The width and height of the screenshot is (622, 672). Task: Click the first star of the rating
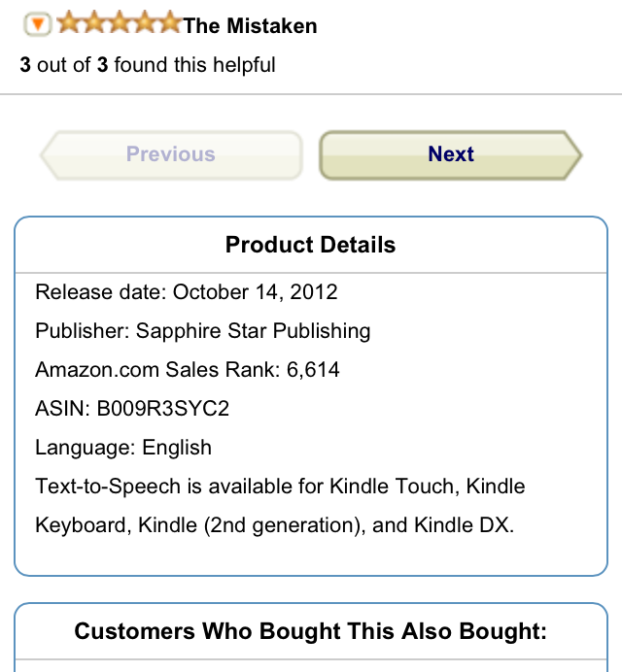pyautogui.click(x=68, y=24)
